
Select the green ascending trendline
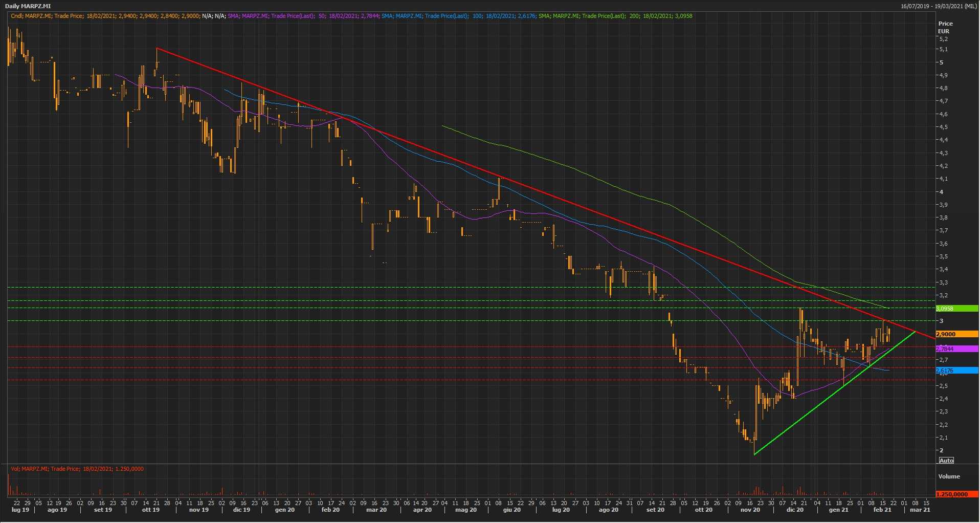click(x=818, y=404)
